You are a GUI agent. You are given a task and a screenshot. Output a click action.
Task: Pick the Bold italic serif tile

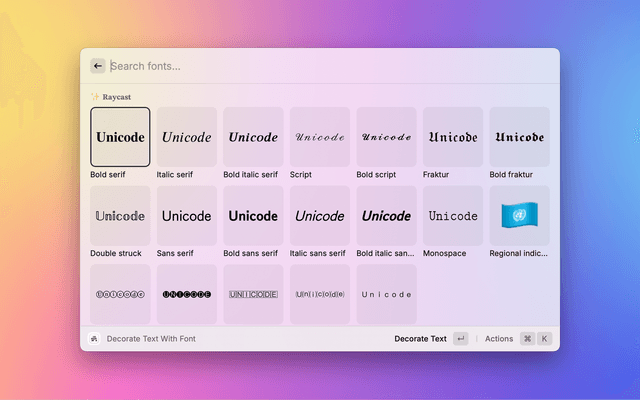pyautogui.click(x=253, y=137)
